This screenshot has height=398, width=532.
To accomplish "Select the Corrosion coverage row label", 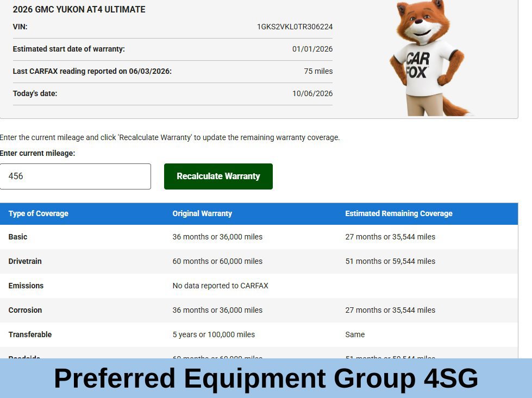I will tap(25, 310).
